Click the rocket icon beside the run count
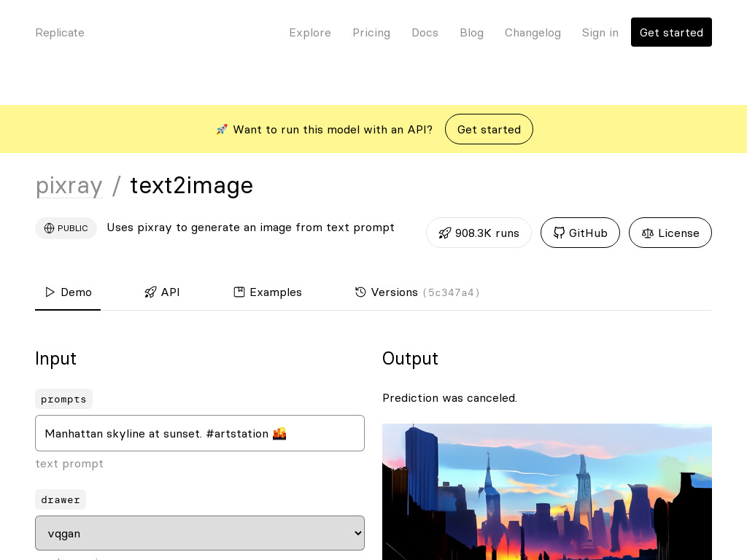 click(445, 233)
